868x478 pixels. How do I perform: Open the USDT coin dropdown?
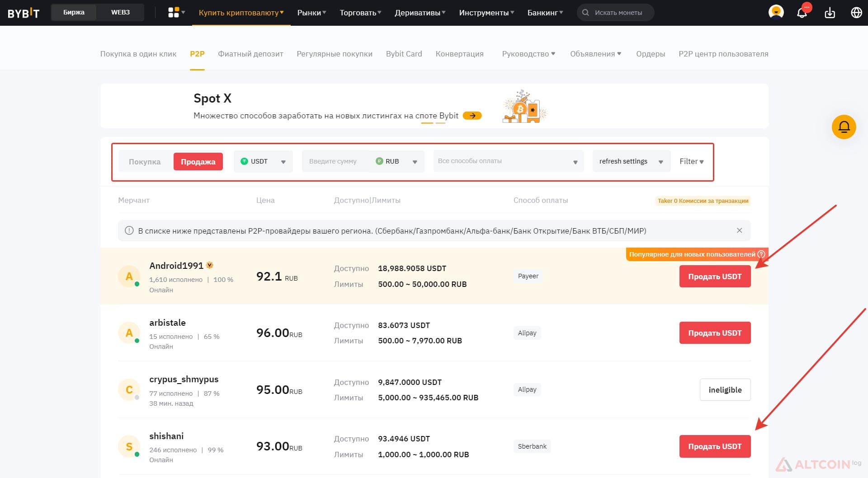(263, 161)
